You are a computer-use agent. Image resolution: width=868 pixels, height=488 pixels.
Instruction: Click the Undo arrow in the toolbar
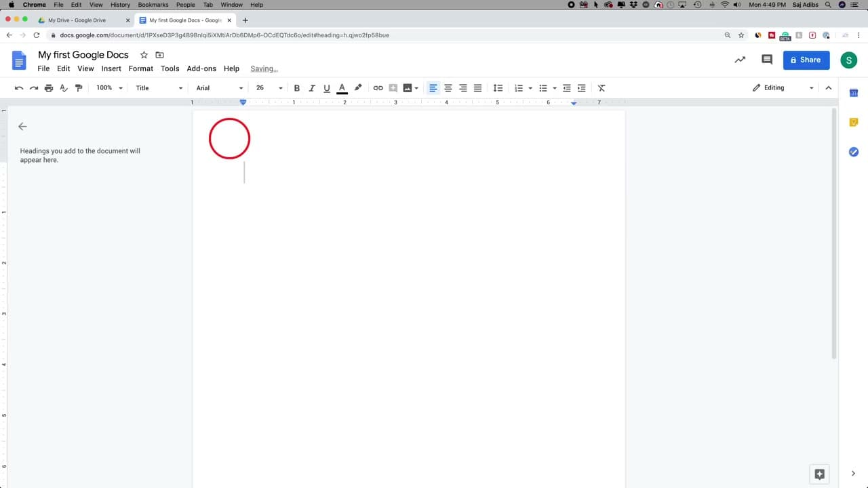[x=19, y=88]
